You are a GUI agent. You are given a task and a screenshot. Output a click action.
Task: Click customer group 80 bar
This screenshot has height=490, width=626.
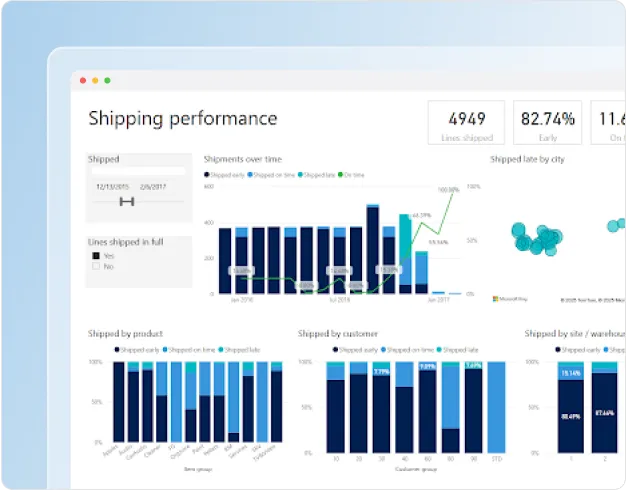pyautogui.click(x=450, y=407)
